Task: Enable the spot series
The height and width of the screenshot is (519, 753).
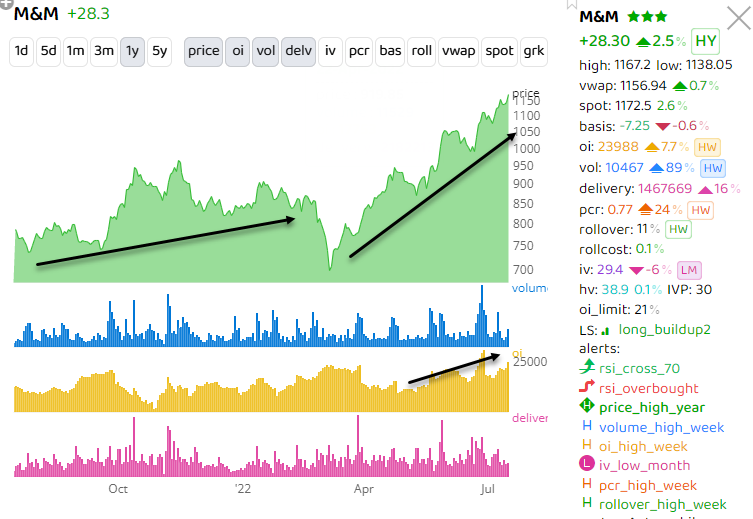Action: pyautogui.click(x=499, y=51)
